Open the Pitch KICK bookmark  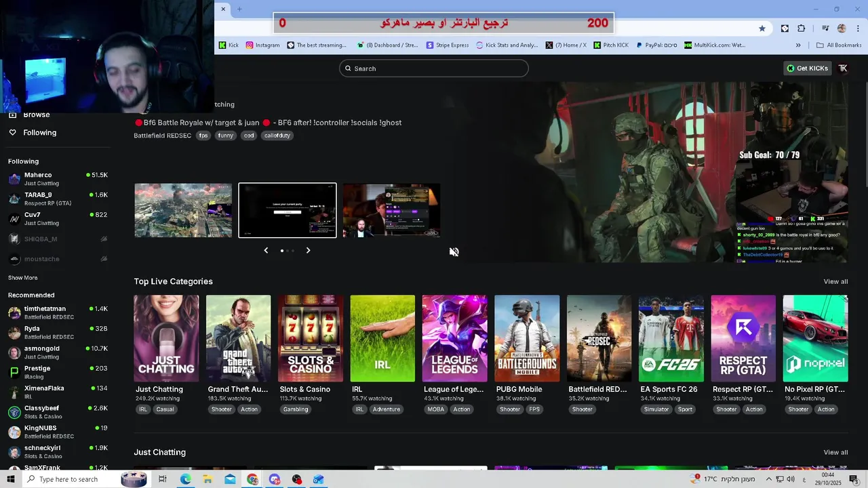pyautogui.click(x=611, y=45)
